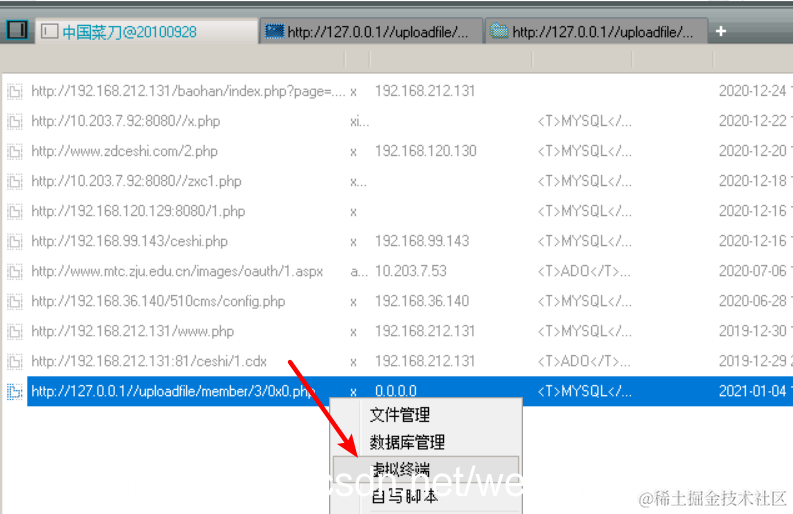Select 自写脚本 in the context menu
793x514 pixels.
click(x=405, y=496)
